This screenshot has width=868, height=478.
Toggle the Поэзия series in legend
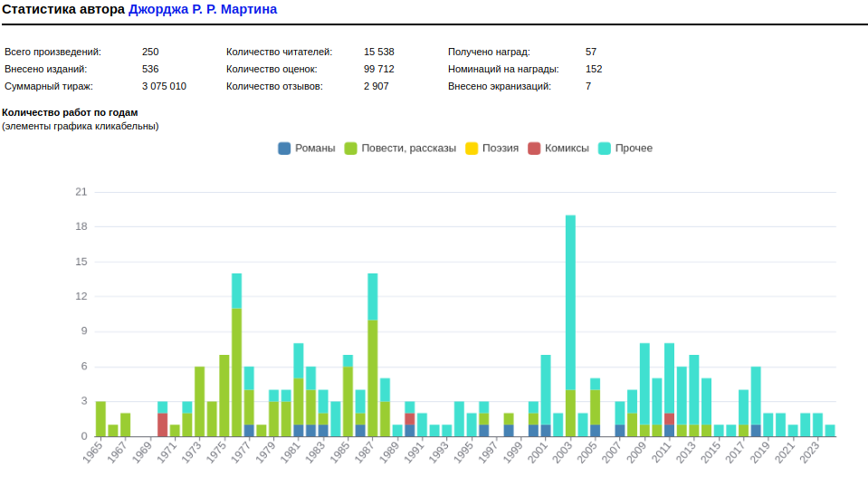pos(500,148)
